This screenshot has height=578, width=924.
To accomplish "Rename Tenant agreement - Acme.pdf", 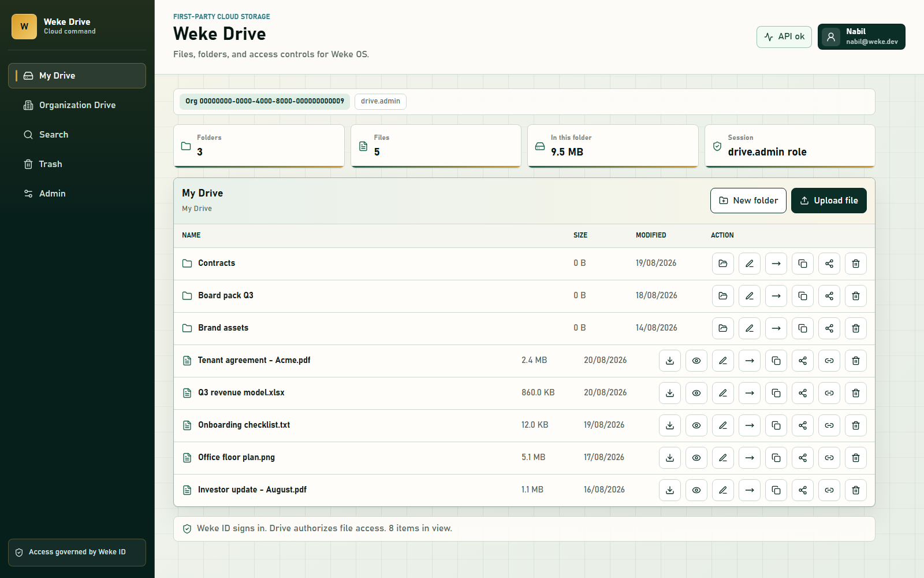I will (723, 361).
